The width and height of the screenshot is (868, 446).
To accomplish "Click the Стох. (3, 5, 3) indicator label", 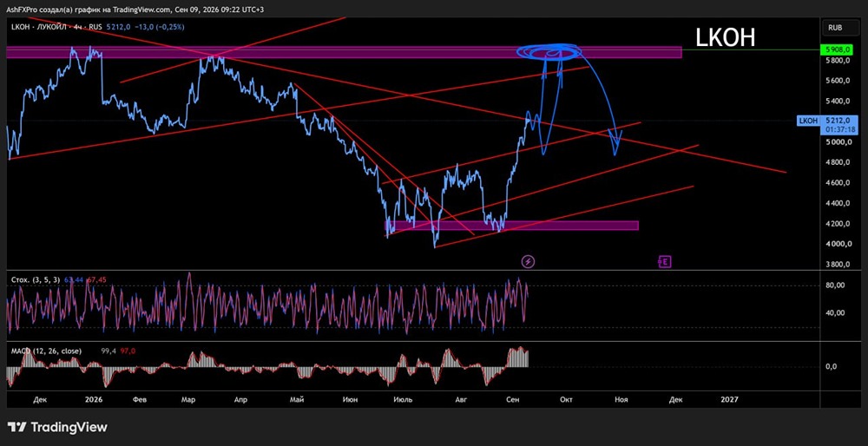I will (36, 280).
